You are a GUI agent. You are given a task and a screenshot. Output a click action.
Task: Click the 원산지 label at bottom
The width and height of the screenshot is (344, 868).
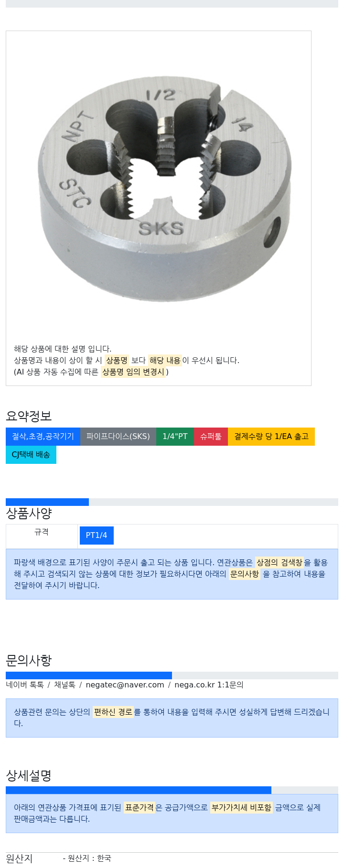[x=19, y=858]
